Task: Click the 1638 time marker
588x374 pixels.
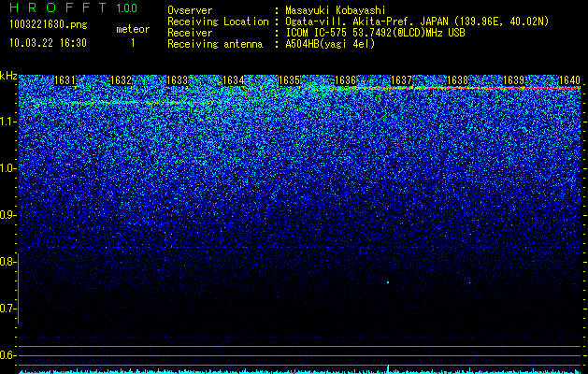Action: point(457,80)
